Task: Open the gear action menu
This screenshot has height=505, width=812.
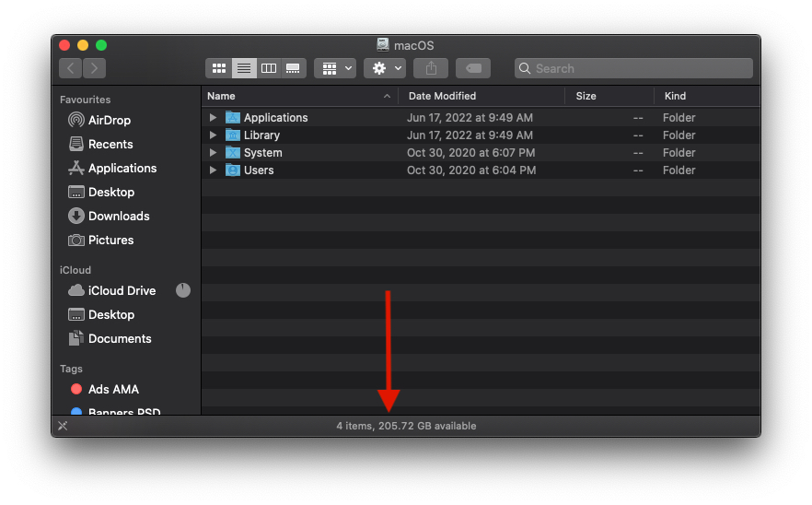Action: click(385, 68)
